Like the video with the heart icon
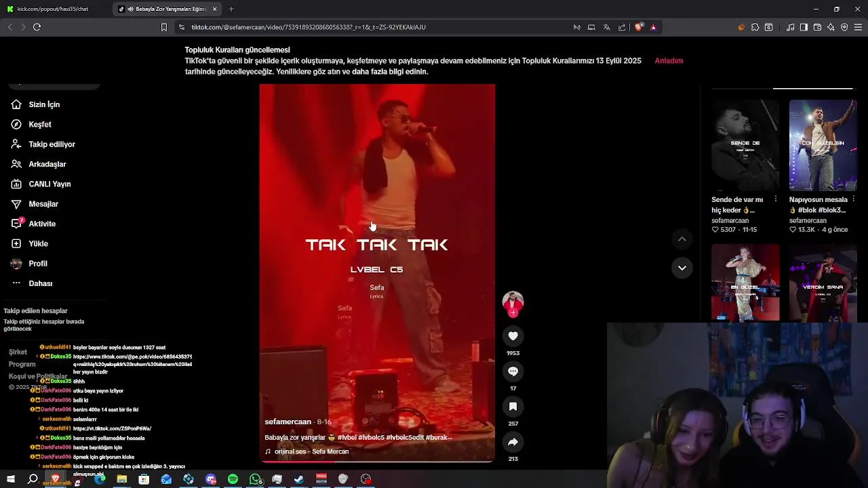 [513, 336]
